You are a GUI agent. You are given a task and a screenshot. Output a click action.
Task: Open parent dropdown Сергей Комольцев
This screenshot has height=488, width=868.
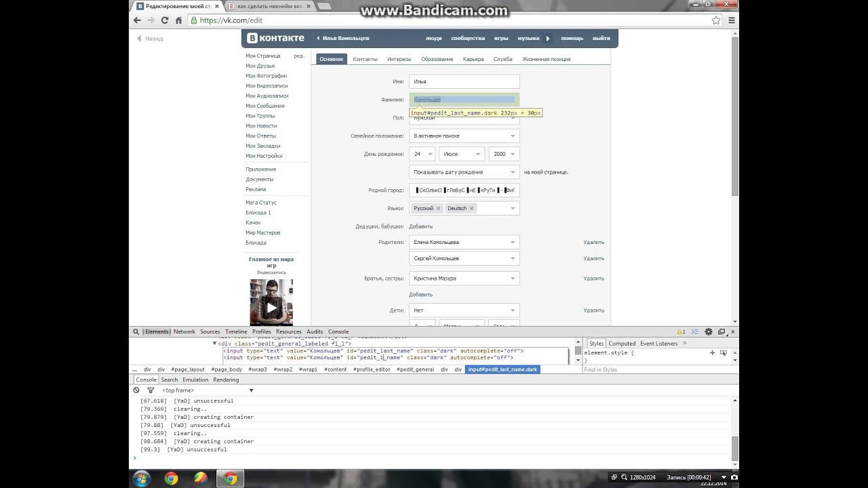pos(465,258)
